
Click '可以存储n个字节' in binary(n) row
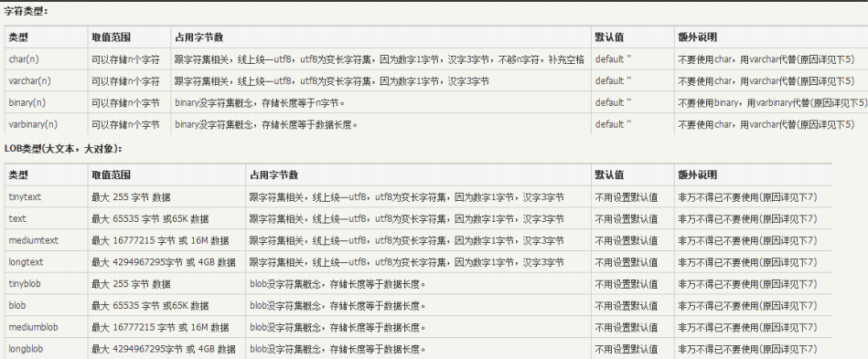(125, 103)
